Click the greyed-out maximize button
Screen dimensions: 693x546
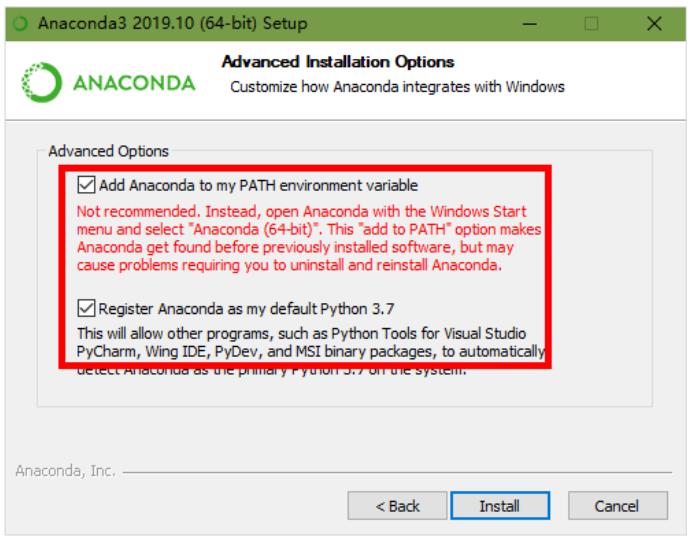coord(591,22)
